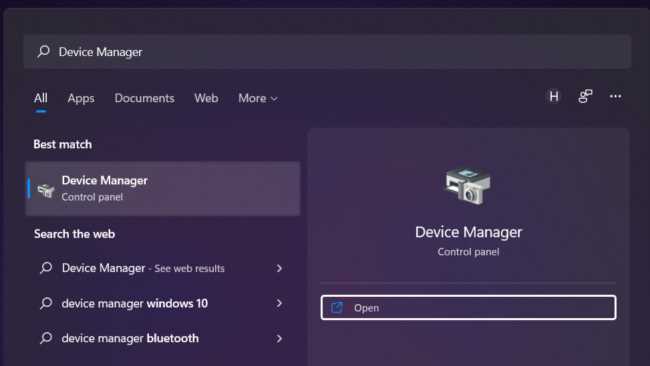This screenshot has width=650, height=366.
Task: Switch to the Documents tab
Action: point(144,98)
